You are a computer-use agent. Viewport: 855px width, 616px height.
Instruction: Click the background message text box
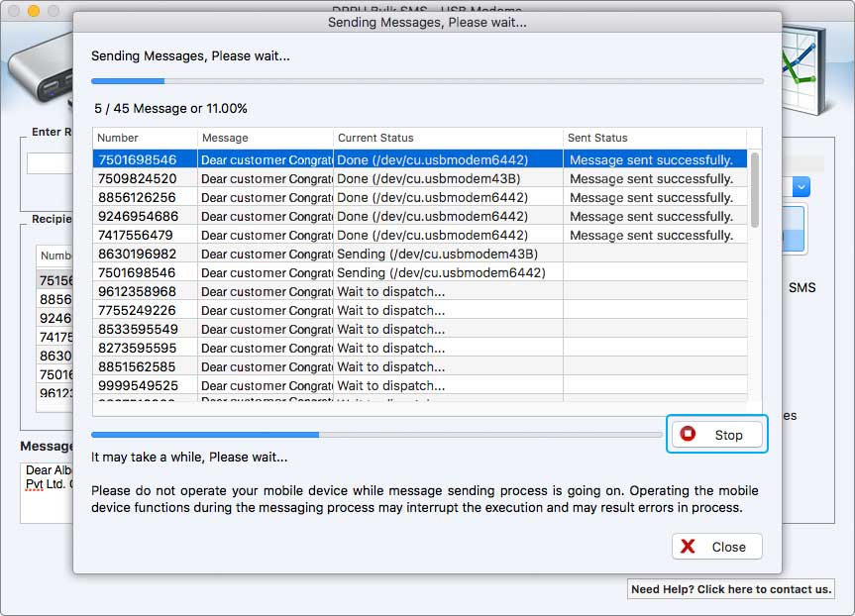coord(47,493)
